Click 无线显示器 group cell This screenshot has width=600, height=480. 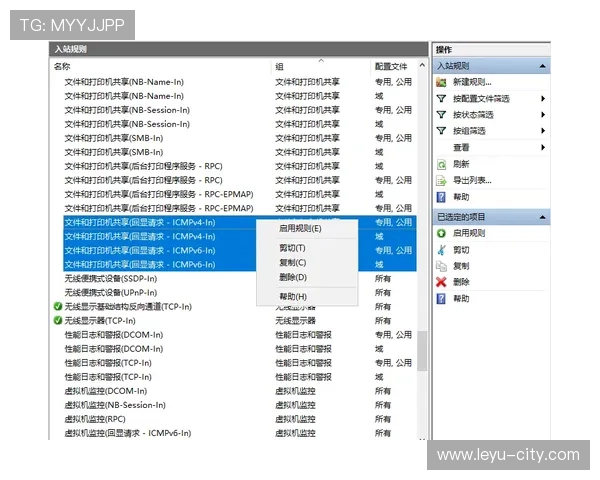[295, 321]
